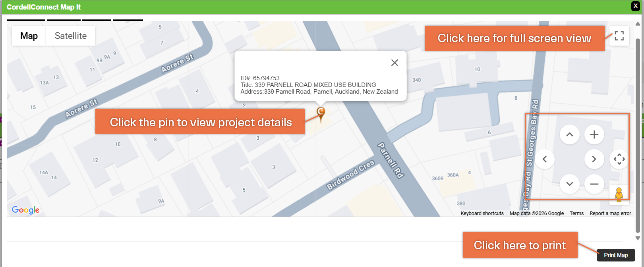Toggle full screen map view
This screenshot has width=644, height=267.
pos(619,36)
